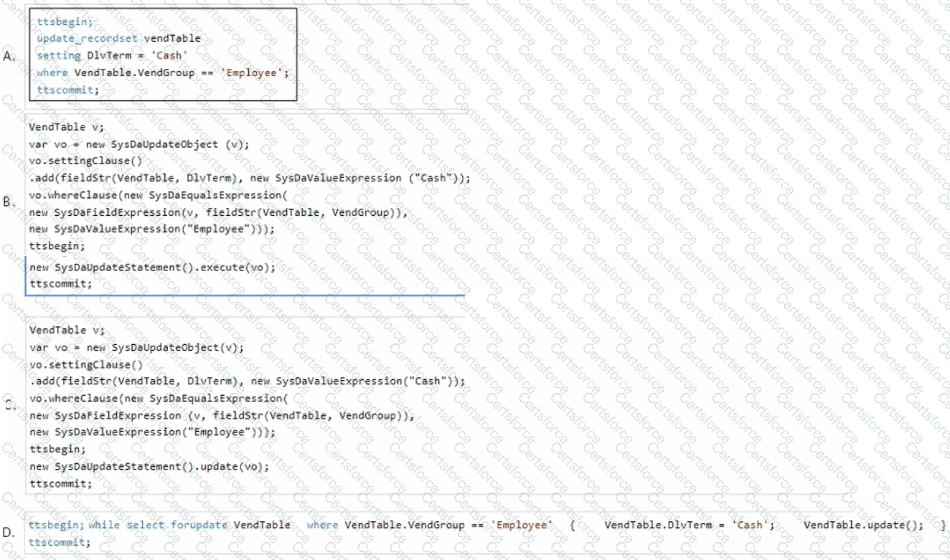Click the setting DlvTerm = 'Cash' line

pos(112,55)
